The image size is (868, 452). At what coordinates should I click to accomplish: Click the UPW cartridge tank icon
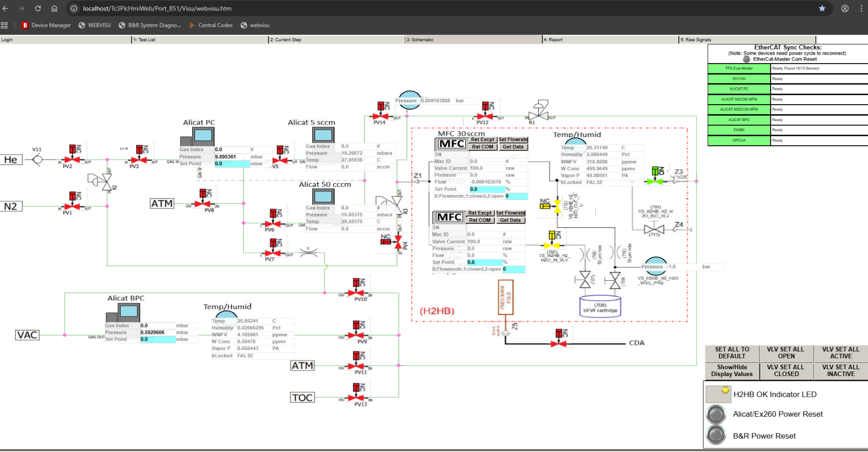[x=600, y=306]
